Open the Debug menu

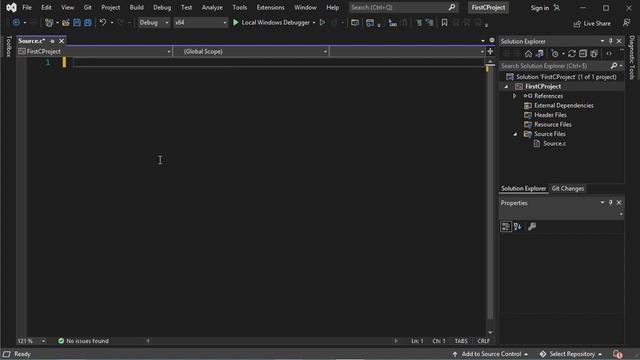click(162, 7)
